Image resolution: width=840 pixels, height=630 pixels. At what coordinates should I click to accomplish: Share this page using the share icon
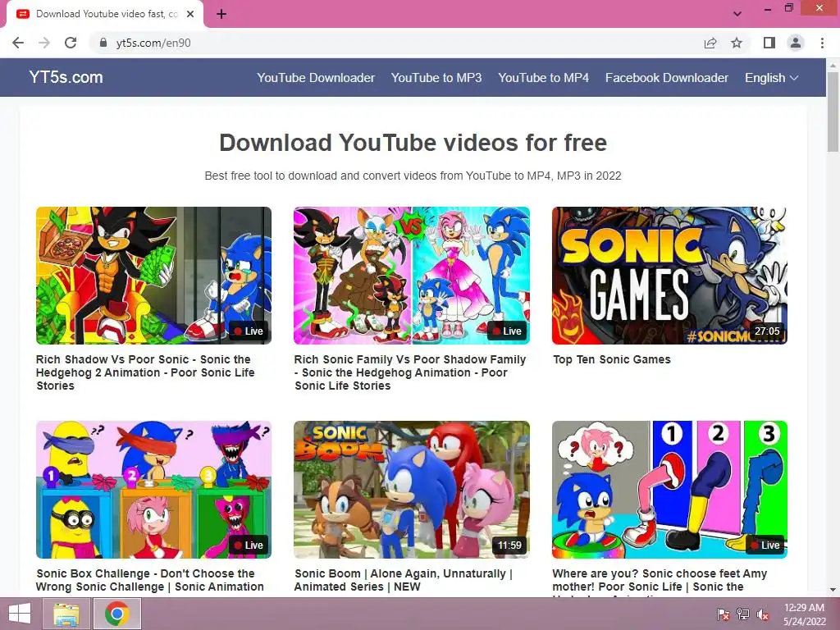(x=710, y=43)
